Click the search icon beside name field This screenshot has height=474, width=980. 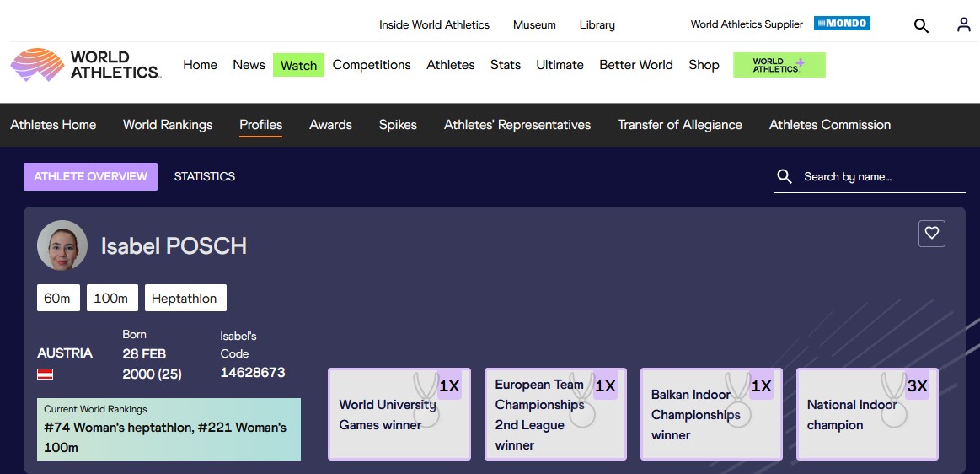coord(785,176)
